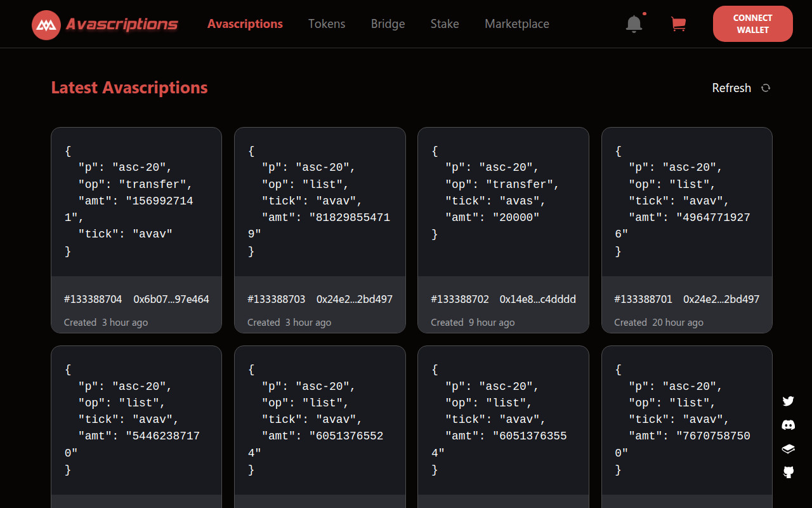Open the notifications bell
The height and width of the screenshot is (508, 812).
[634, 24]
